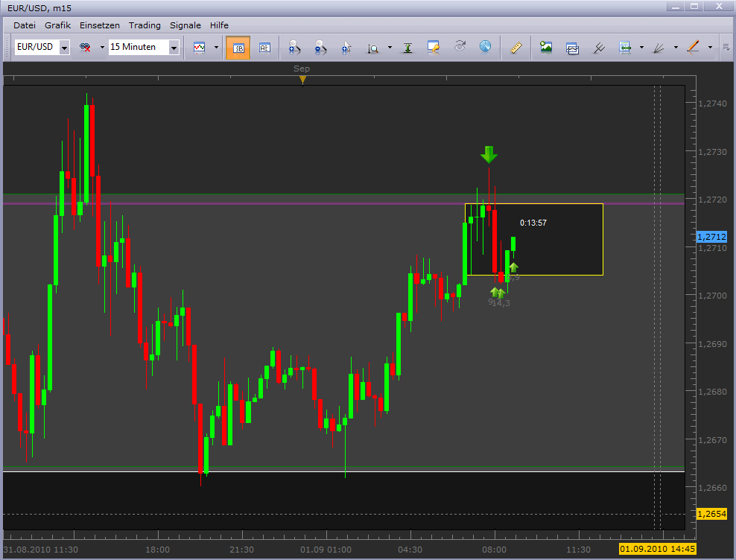Click the 1,2700 price axis label
736x560 pixels.
click(712, 296)
